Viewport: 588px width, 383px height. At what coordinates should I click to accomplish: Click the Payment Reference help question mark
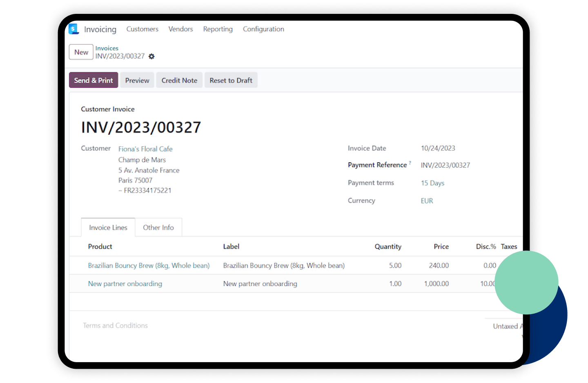(x=410, y=162)
